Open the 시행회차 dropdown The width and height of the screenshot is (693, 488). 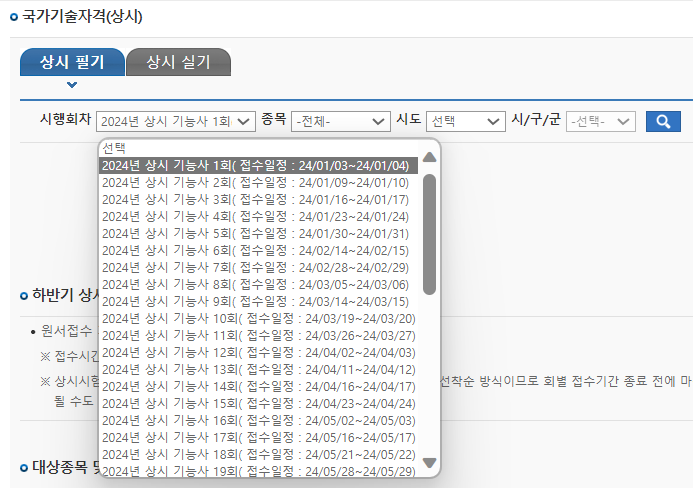click(176, 122)
